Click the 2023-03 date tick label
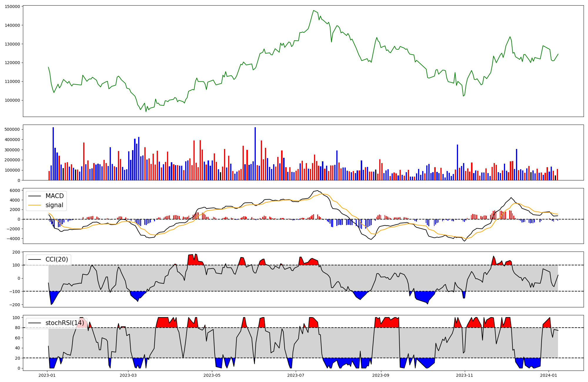588x382 pixels. click(128, 375)
